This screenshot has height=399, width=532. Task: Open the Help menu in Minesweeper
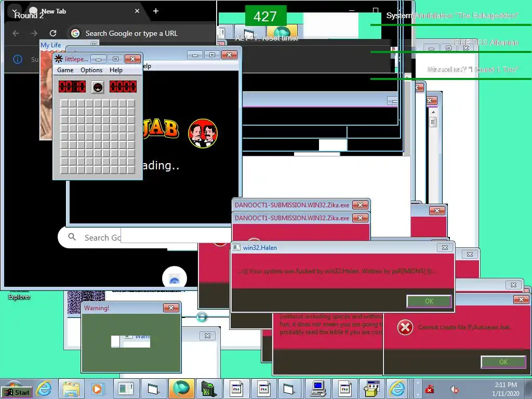pos(116,70)
